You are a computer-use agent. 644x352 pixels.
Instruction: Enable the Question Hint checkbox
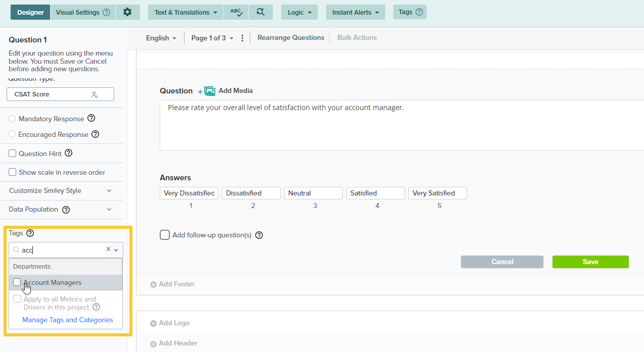coord(13,154)
